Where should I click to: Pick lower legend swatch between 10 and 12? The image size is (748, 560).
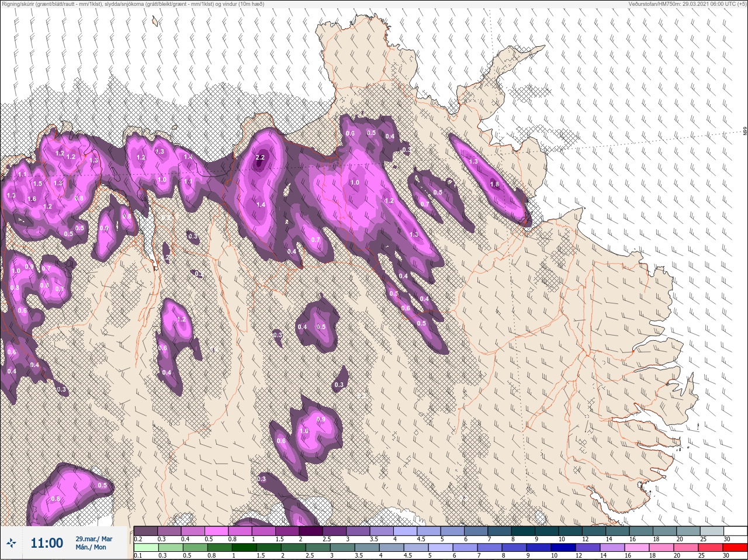(x=563, y=547)
